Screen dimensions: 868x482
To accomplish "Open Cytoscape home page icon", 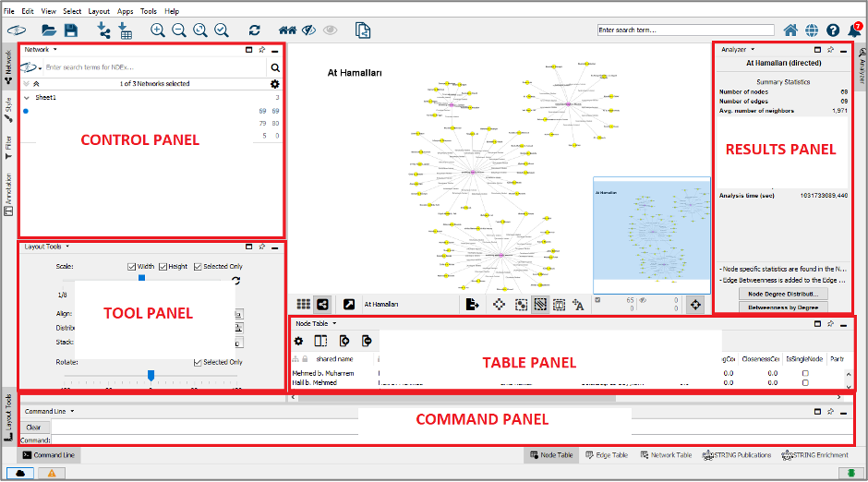I will pyautogui.click(x=790, y=30).
